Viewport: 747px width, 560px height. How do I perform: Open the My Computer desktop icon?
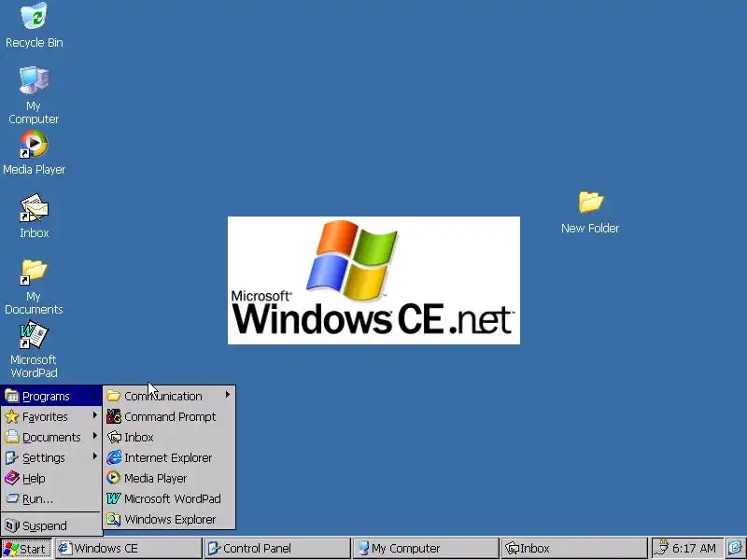34,95
